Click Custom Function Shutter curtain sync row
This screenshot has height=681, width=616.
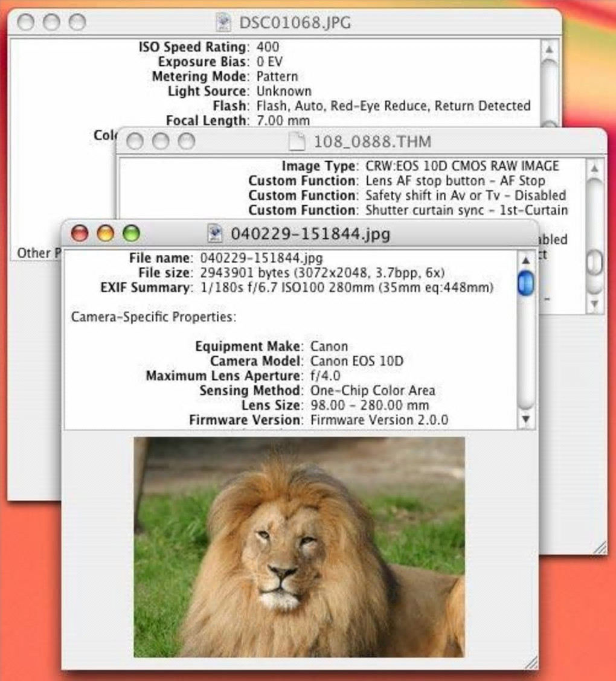(x=408, y=210)
